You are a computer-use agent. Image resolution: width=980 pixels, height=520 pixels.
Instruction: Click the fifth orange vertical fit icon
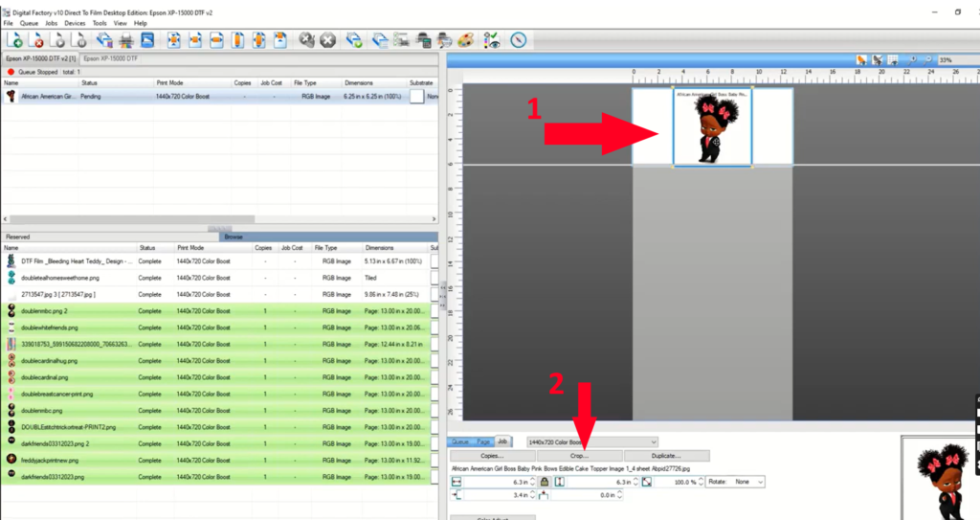pyautogui.click(x=258, y=40)
